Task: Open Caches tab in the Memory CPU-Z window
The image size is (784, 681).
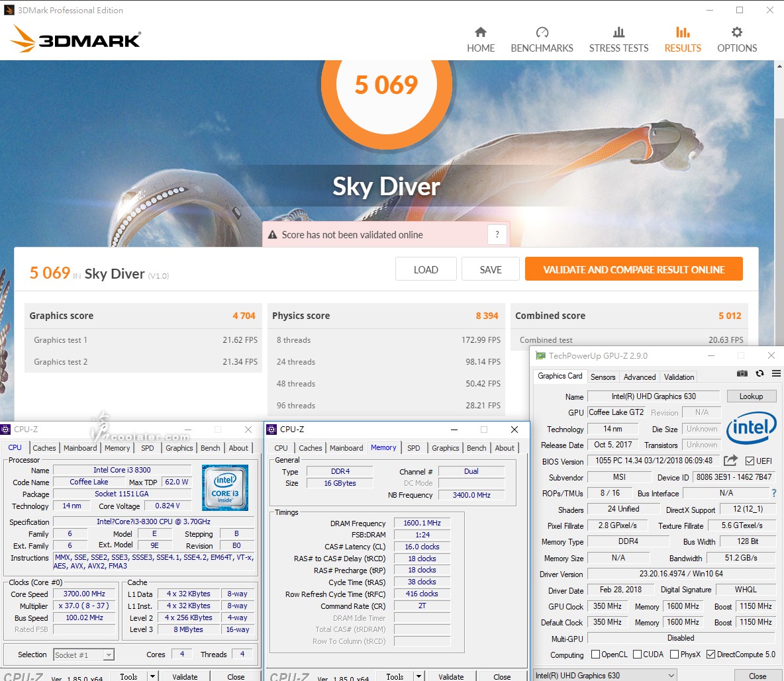Action: click(x=311, y=448)
